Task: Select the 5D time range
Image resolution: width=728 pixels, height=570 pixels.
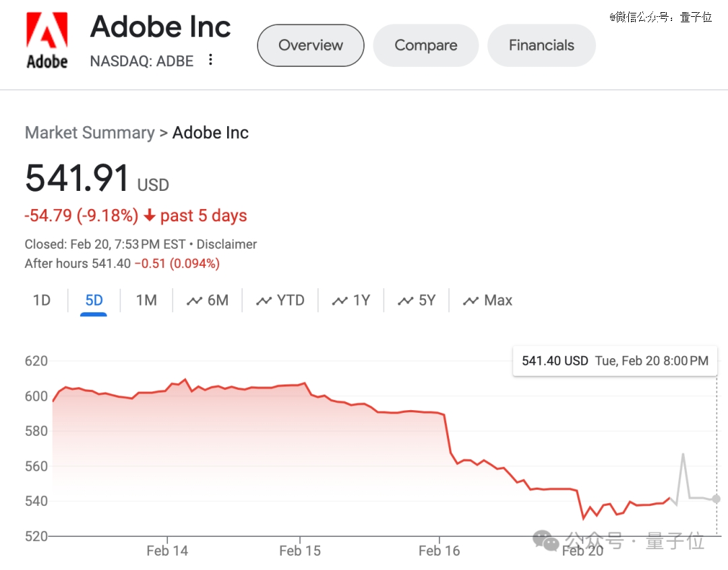Action: coord(94,301)
